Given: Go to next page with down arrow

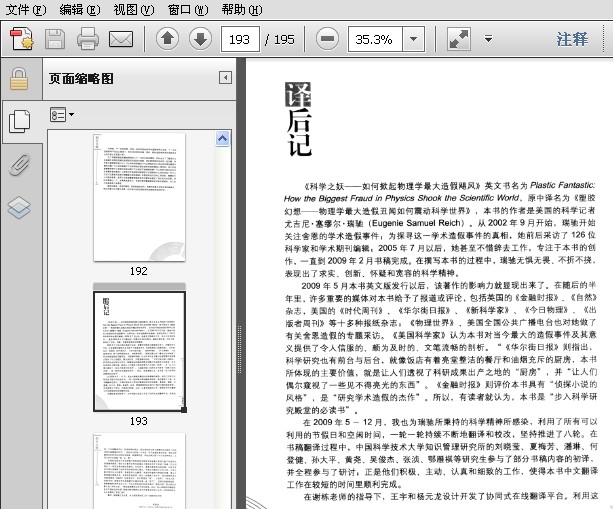Looking at the screenshot, I should click(200, 39).
